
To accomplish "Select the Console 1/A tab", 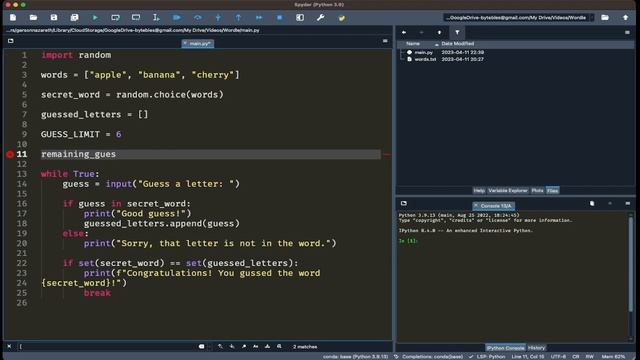I will [493, 206].
